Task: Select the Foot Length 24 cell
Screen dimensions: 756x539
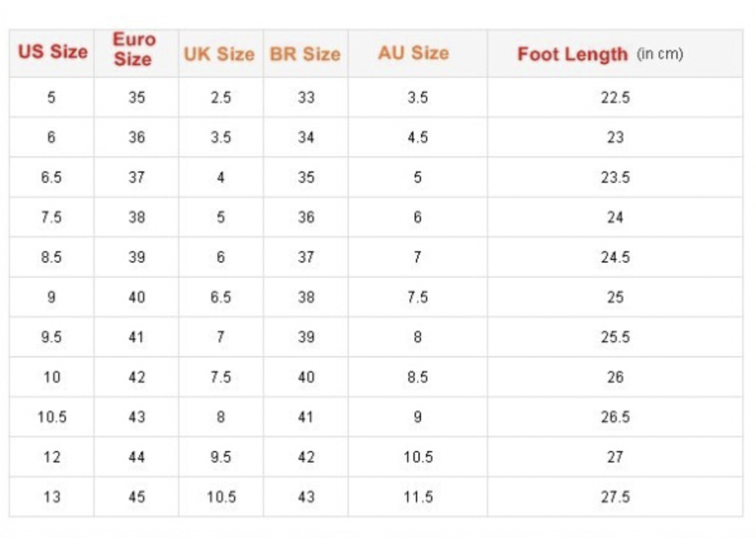Action: [615, 217]
